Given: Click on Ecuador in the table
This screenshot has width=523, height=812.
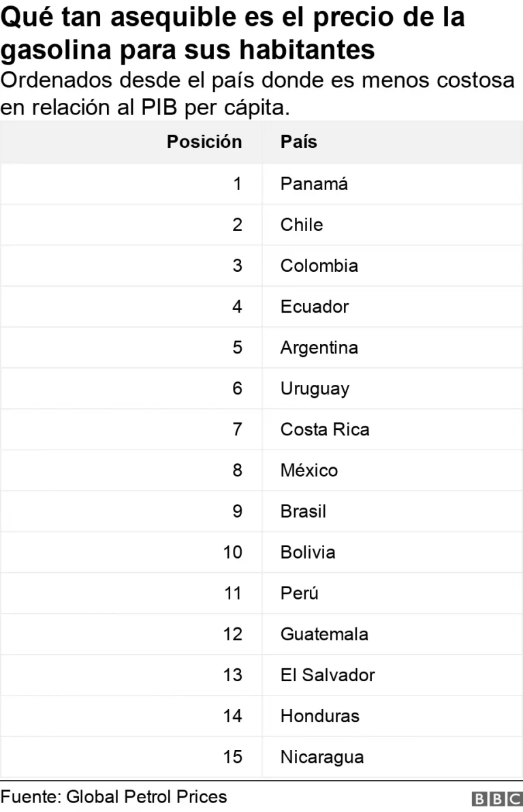Looking at the screenshot, I should (x=315, y=307).
